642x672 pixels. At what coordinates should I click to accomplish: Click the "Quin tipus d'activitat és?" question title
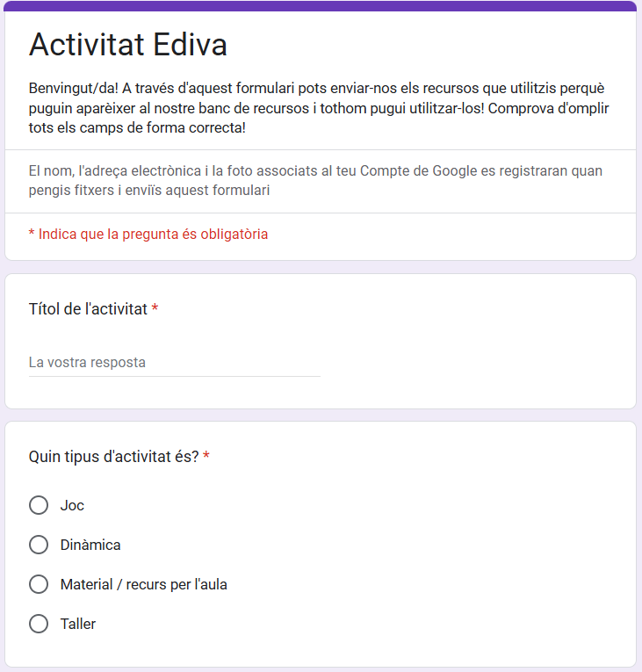point(113,457)
